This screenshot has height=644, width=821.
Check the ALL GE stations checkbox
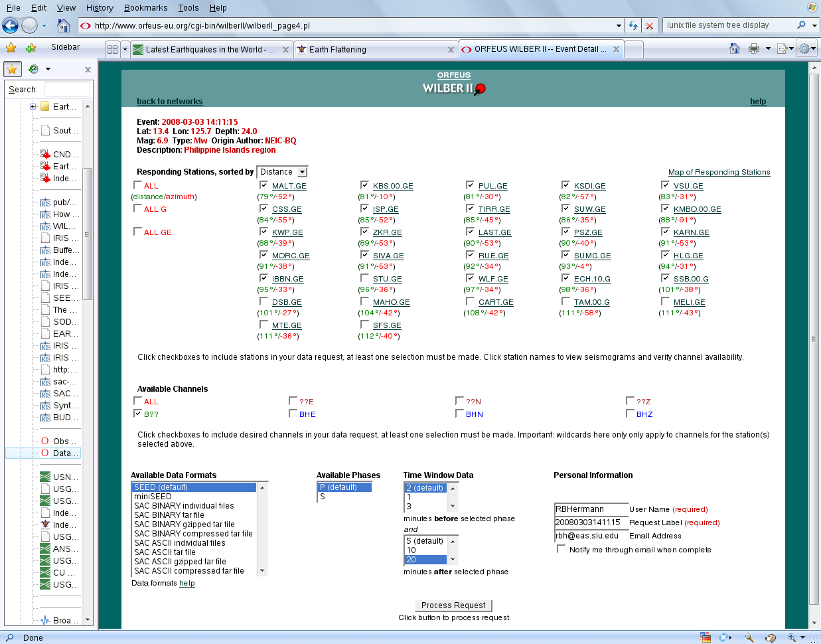click(x=137, y=232)
